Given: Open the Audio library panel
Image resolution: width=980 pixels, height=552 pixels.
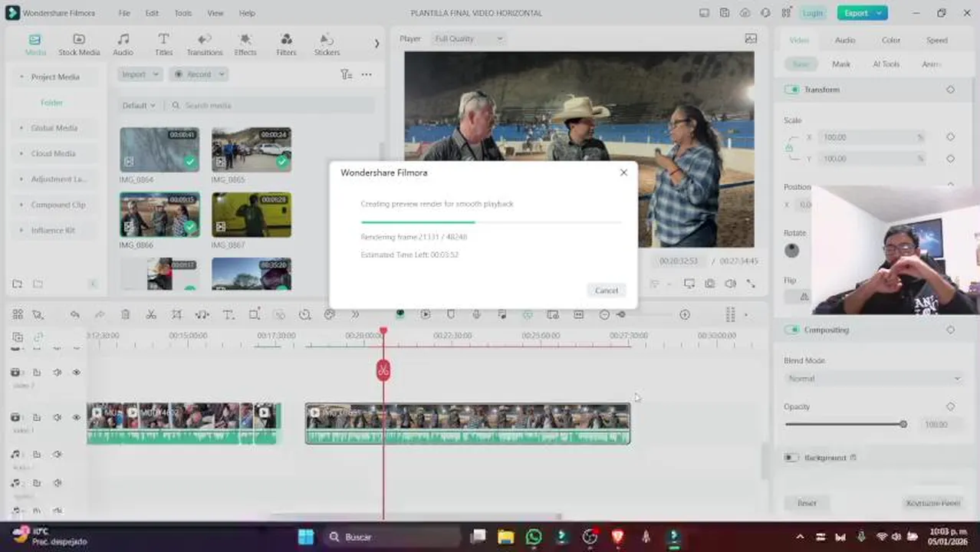Looking at the screenshot, I should pos(123,45).
